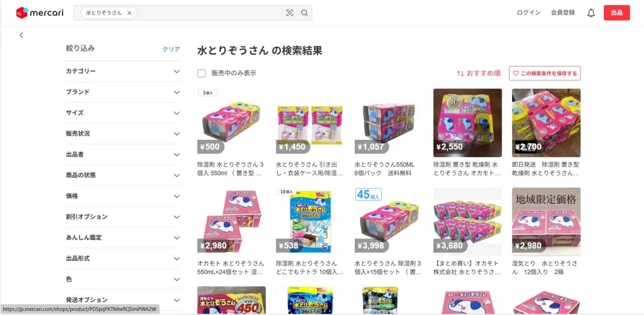This screenshot has height=315, width=644.
Task: Click the magnifier search icon
Action: click(304, 13)
